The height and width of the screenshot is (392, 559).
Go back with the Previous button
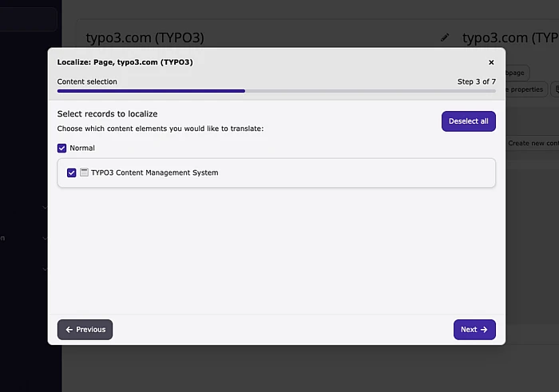[x=85, y=330]
